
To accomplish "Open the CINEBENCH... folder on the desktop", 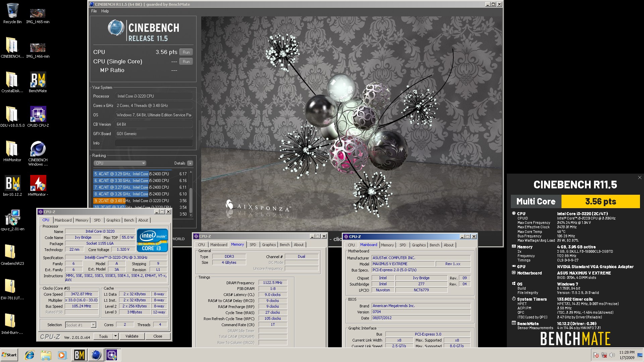I will [12, 48].
